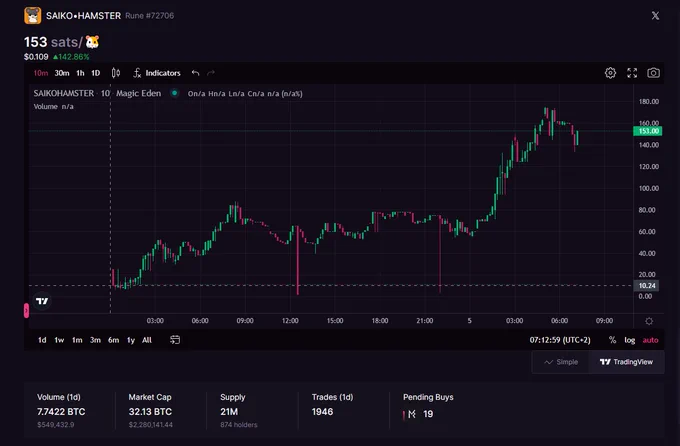Open chart settings gear
Screen dimensions: 680x446
point(610,73)
